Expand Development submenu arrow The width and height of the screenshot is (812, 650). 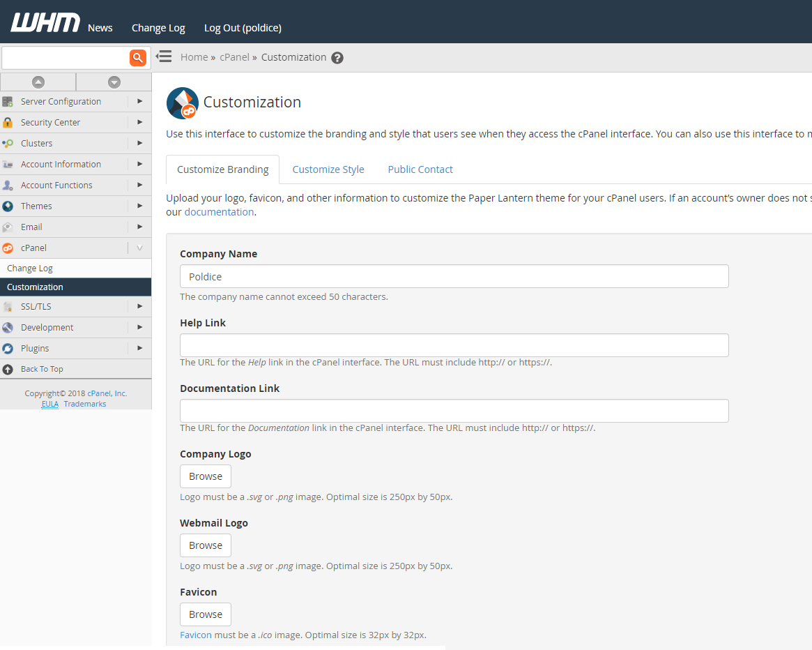point(140,327)
